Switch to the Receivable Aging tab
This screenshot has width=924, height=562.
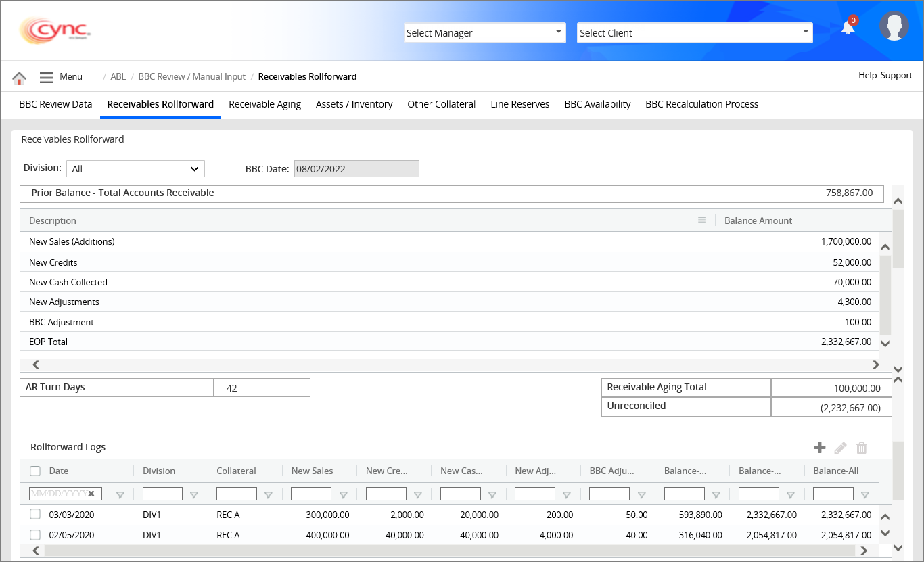pyautogui.click(x=264, y=104)
